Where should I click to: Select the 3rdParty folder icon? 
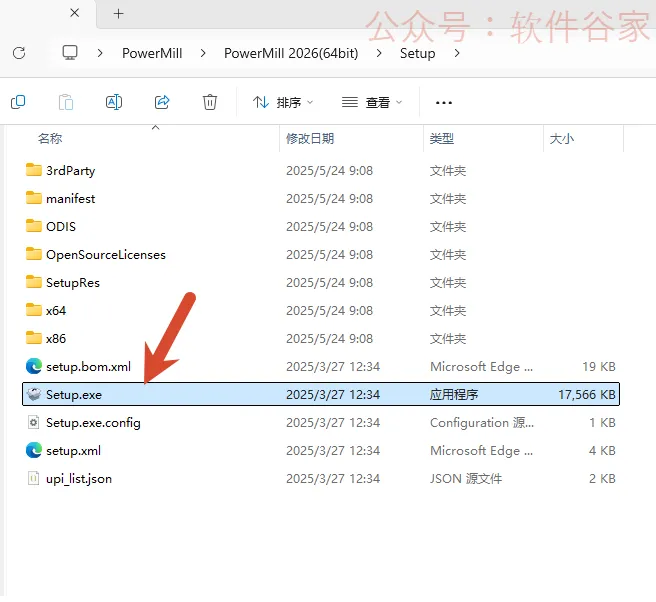coord(33,170)
